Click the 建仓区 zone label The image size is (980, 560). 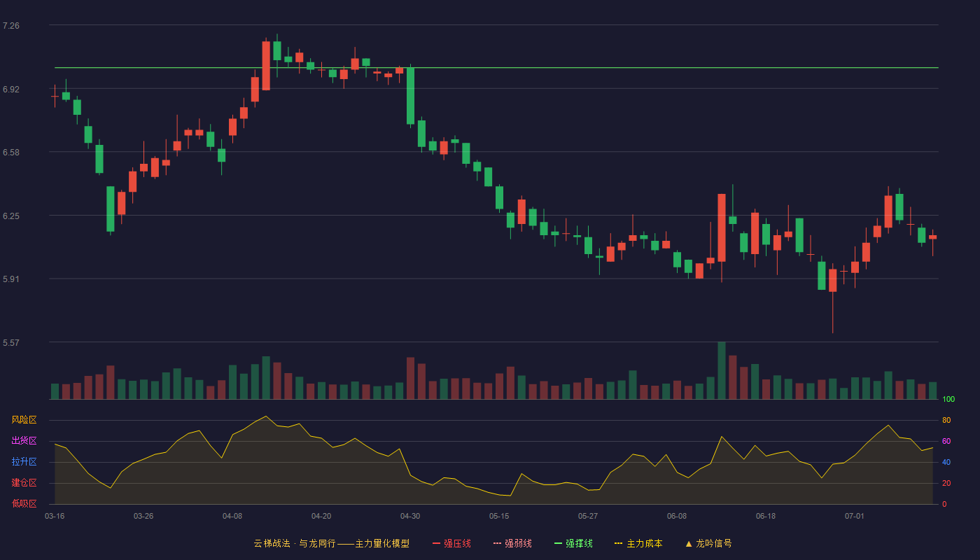(24, 483)
